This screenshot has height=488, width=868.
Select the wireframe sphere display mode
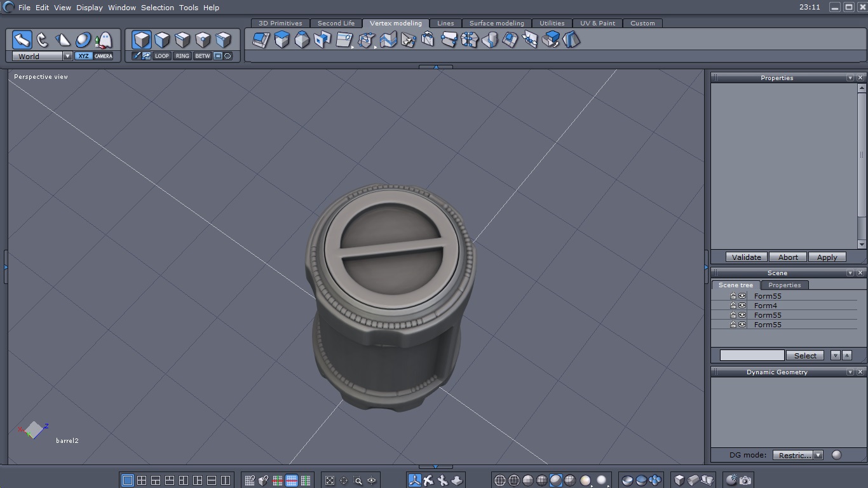point(500,480)
